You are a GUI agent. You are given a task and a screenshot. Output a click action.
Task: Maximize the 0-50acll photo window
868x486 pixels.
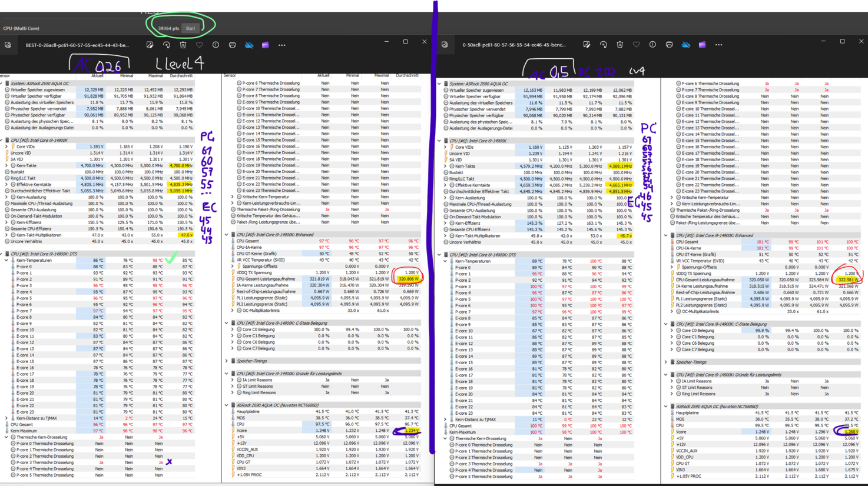coord(842,42)
